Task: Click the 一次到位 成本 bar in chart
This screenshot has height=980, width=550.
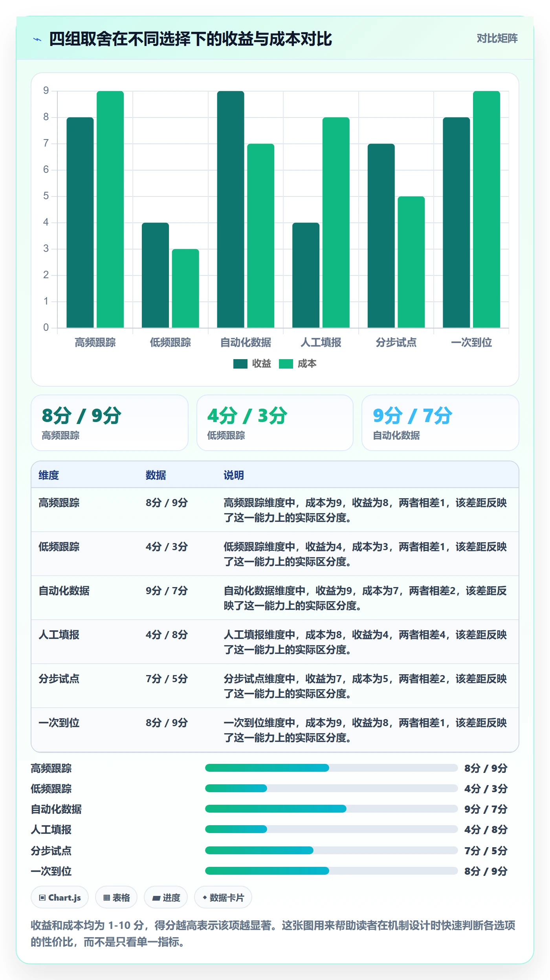Action: click(486, 209)
